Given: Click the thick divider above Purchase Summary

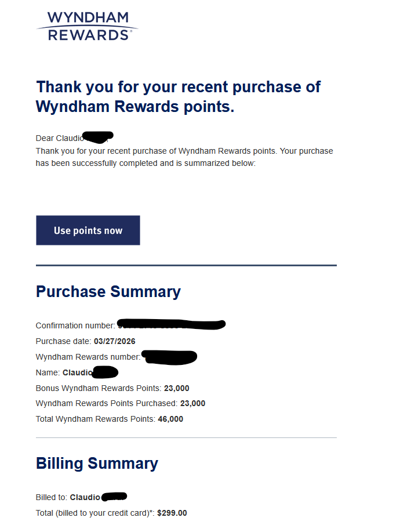Looking at the screenshot, I should point(186,265).
